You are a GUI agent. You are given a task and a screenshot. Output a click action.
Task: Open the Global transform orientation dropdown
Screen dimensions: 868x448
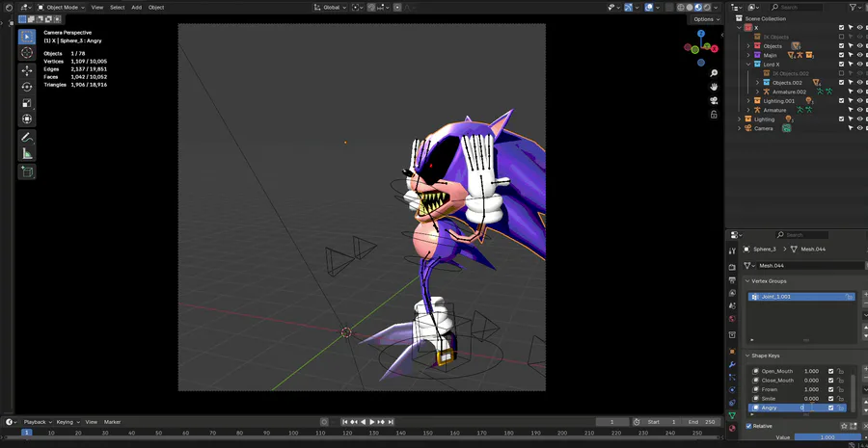(x=330, y=7)
